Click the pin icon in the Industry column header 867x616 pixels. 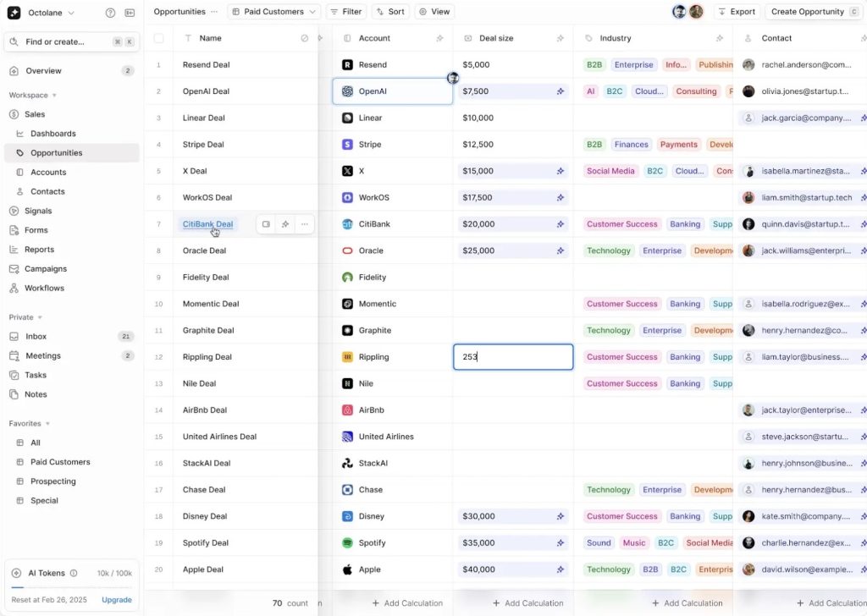(x=720, y=38)
